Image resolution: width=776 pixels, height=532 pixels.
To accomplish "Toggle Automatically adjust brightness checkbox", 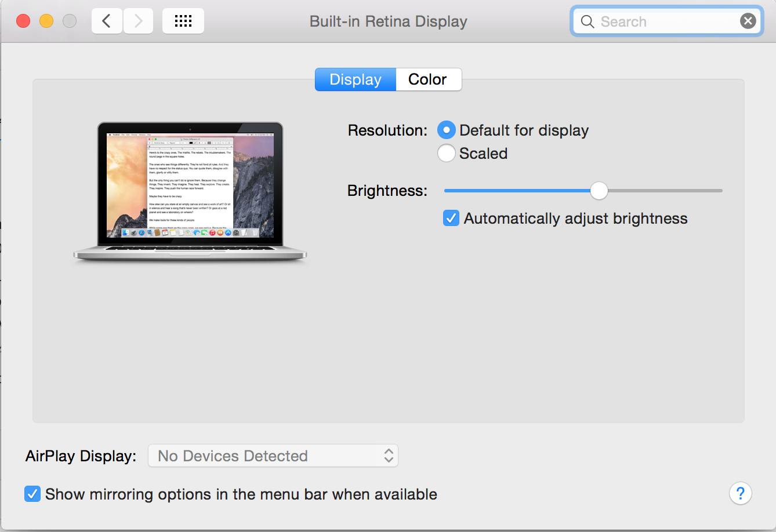I will 451,218.
